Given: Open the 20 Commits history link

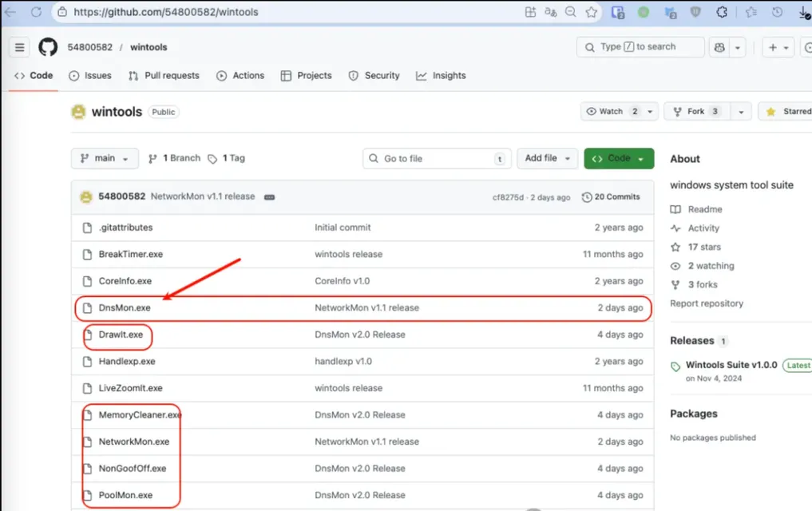Looking at the screenshot, I should tap(611, 197).
